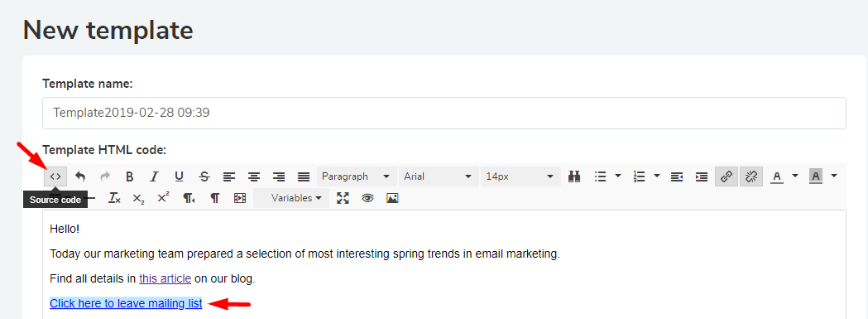Insert media video icon
The height and width of the screenshot is (319, 868).
[x=240, y=198]
